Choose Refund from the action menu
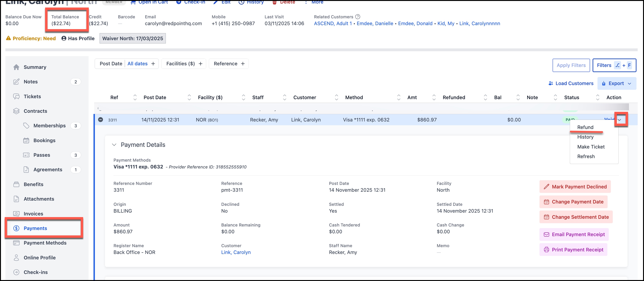 pyautogui.click(x=585, y=127)
